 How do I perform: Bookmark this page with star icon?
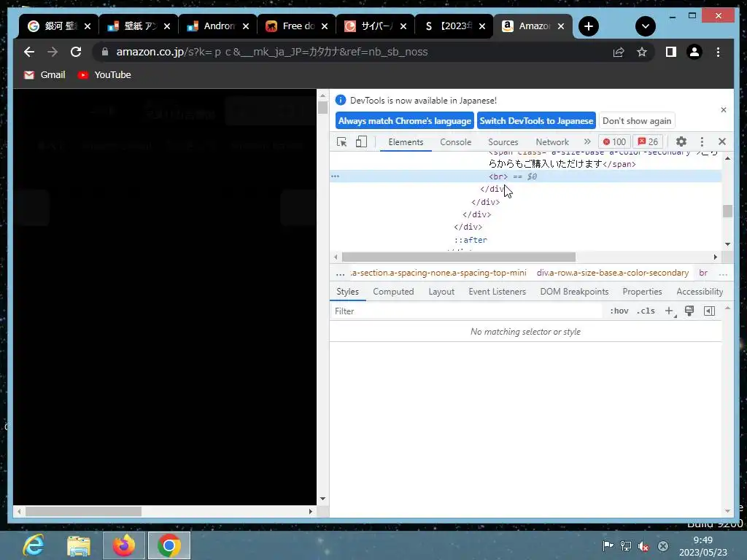pyautogui.click(x=642, y=52)
